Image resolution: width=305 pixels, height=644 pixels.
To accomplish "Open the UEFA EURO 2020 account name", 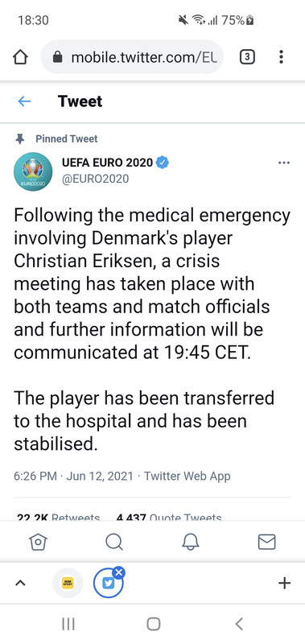I will pos(108,163).
